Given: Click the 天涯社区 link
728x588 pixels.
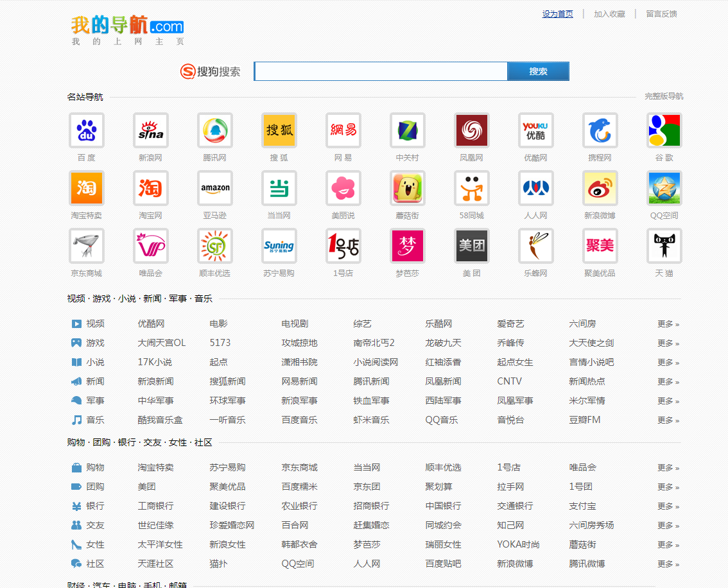Looking at the screenshot, I should (155, 564).
